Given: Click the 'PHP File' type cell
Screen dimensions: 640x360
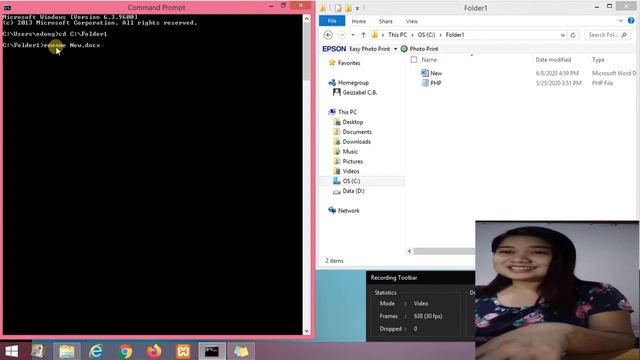Looking at the screenshot, I should (602, 83).
